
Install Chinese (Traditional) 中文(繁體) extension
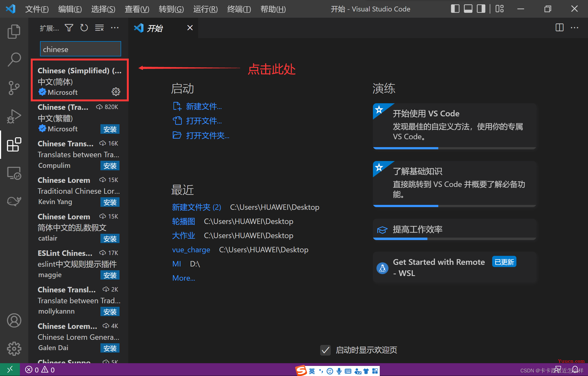[110, 129]
